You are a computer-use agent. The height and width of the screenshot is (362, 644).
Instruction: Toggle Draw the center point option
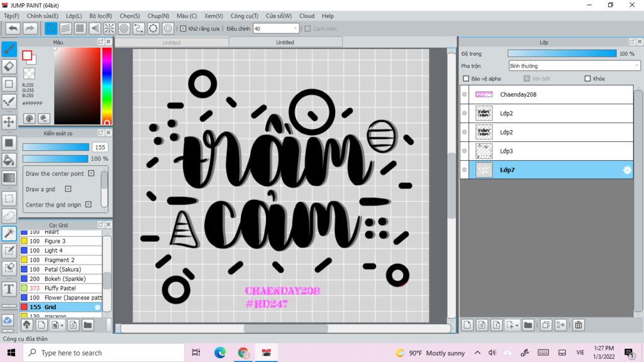click(x=91, y=173)
